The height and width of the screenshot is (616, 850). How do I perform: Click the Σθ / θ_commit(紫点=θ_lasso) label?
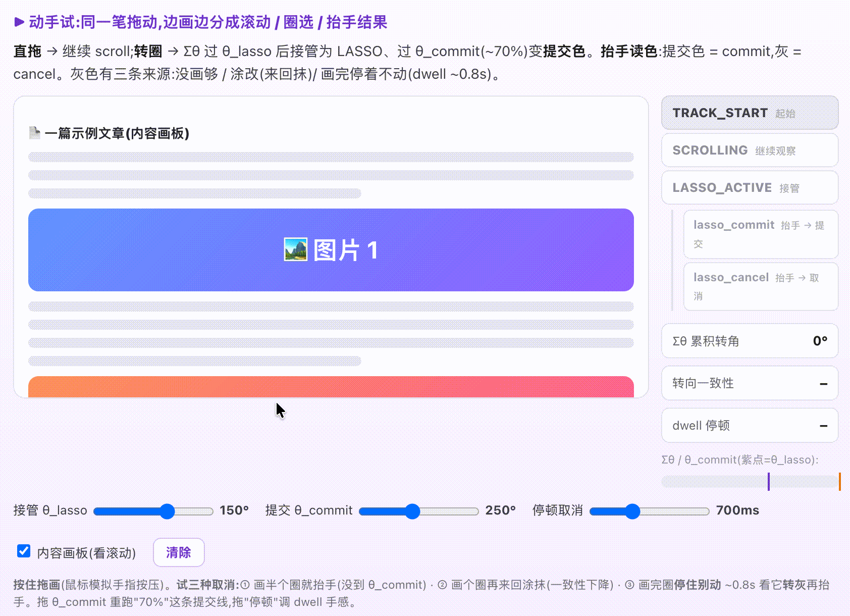[x=740, y=460]
